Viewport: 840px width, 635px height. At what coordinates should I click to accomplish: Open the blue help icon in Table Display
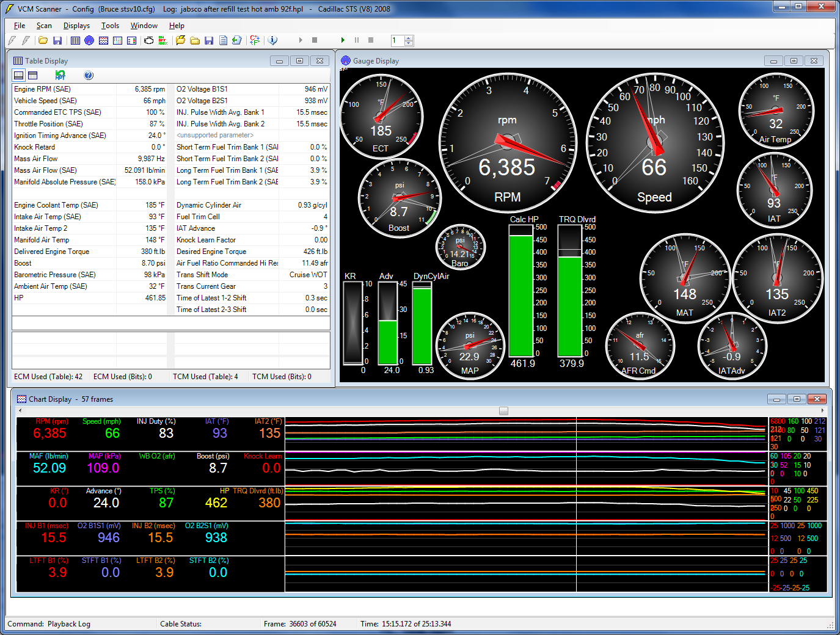[89, 75]
